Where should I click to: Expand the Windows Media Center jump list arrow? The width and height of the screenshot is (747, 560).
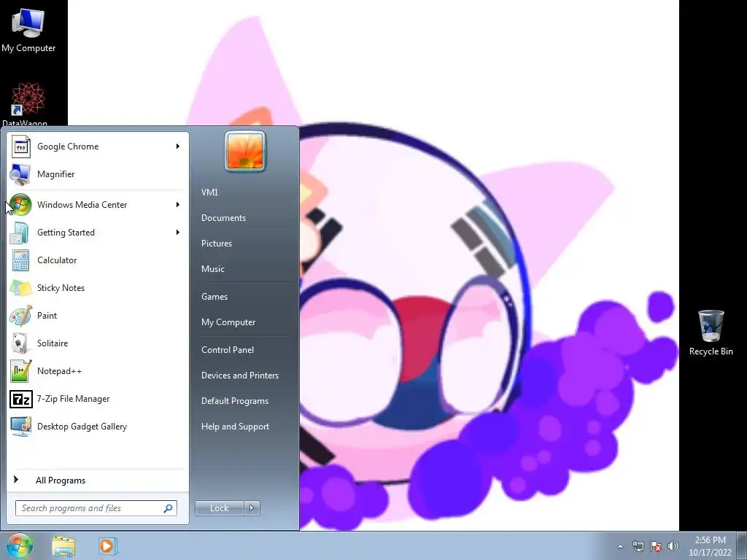coord(178,204)
